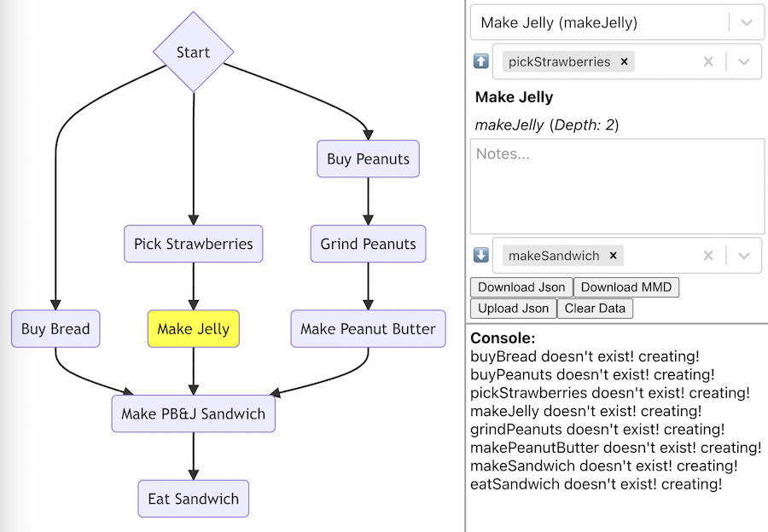Expand the child nodes dropdown
Viewport: 768px width, 532px height.
[x=743, y=256]
